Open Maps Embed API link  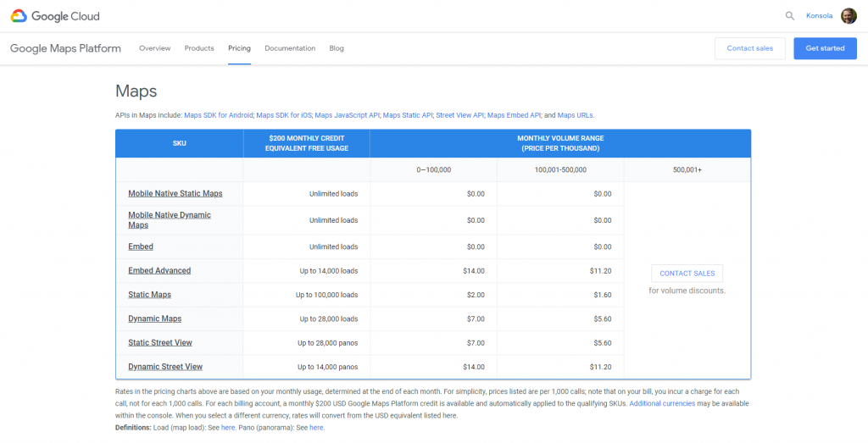514,115
